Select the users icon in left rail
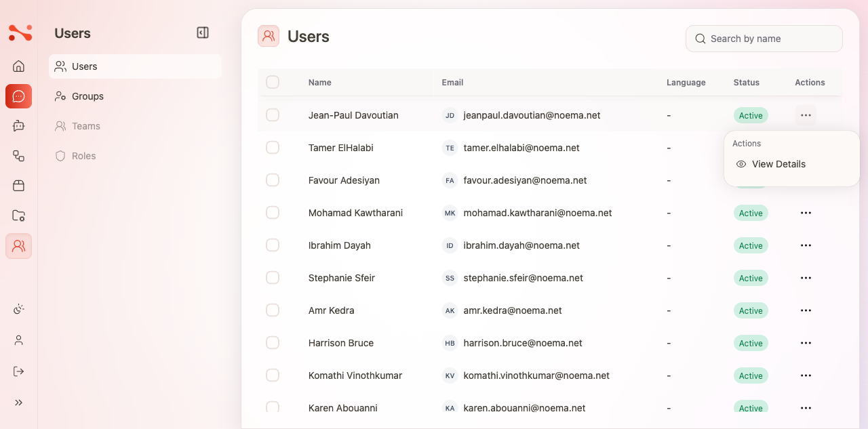 [19, 245]
